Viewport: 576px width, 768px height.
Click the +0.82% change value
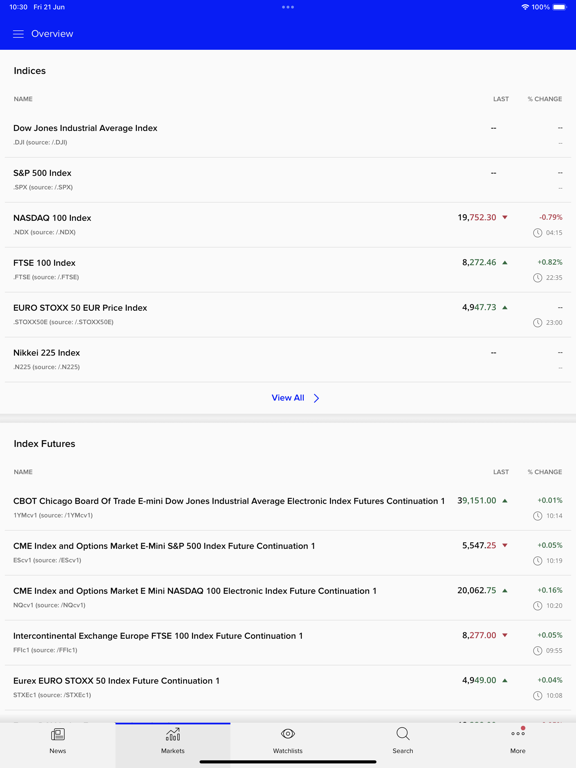550,262
